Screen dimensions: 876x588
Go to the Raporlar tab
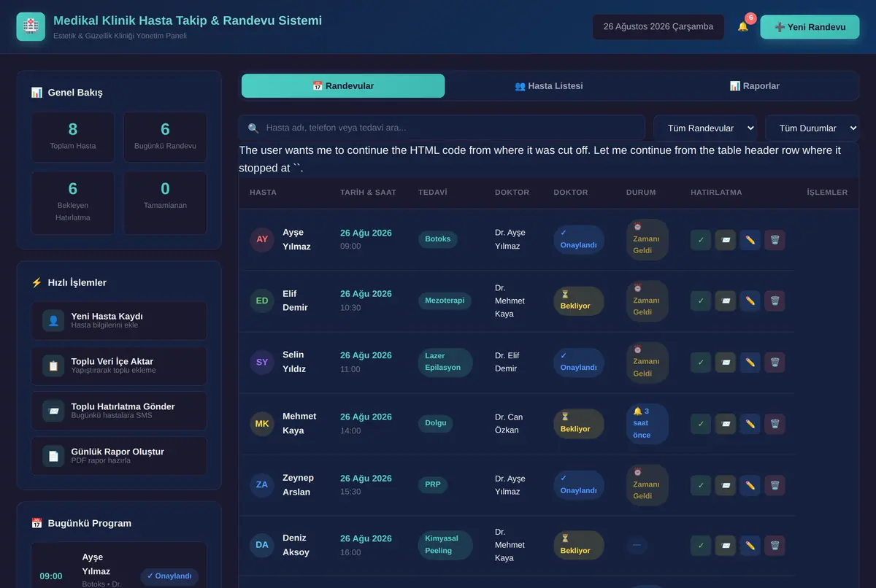pos(755,86)
